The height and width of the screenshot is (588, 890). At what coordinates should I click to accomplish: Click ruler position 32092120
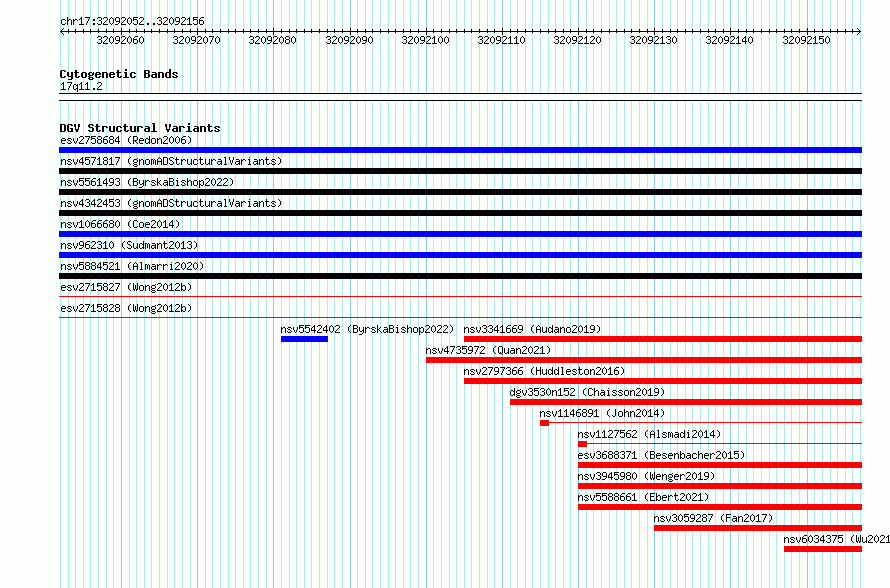click(577, 40)
